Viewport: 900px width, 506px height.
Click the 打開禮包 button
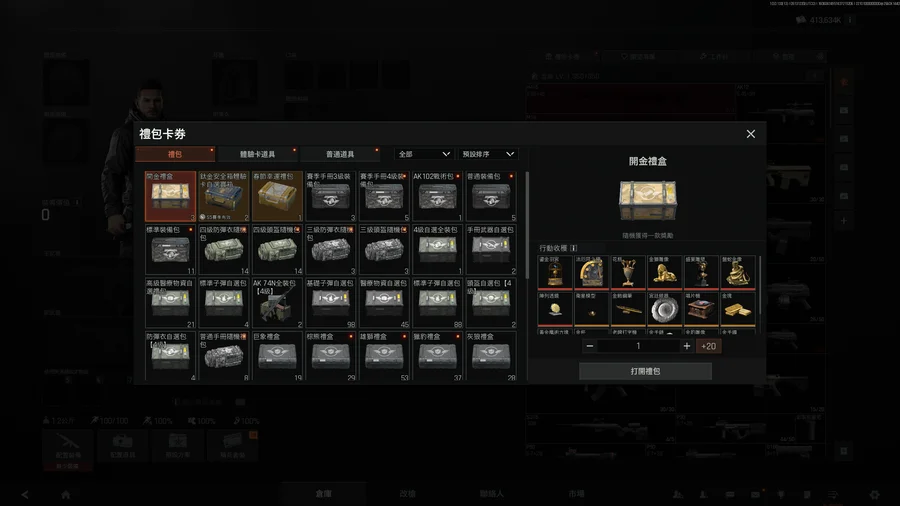click(645, 371)
